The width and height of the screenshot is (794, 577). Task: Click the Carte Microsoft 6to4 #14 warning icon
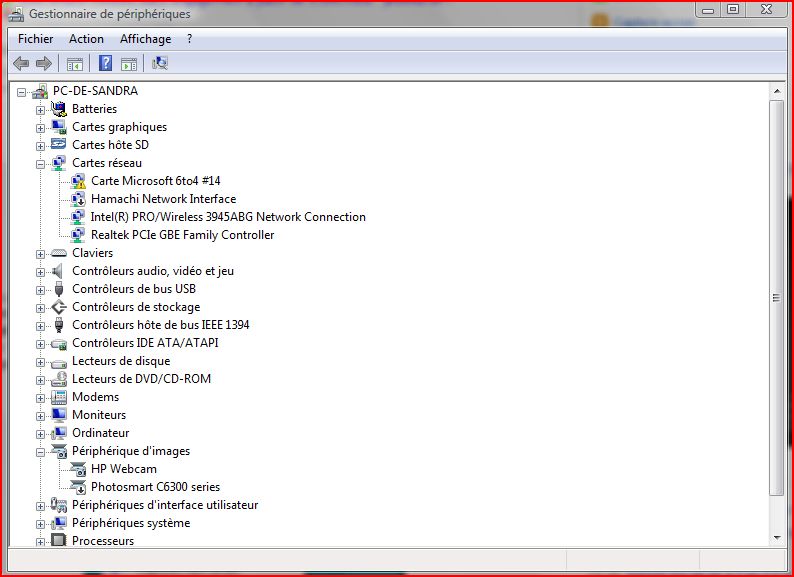pyautogui.click(x=77, y=181)
